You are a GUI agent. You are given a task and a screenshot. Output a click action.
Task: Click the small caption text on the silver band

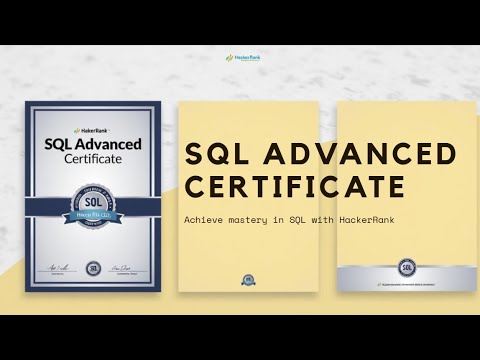pos(406,285)
